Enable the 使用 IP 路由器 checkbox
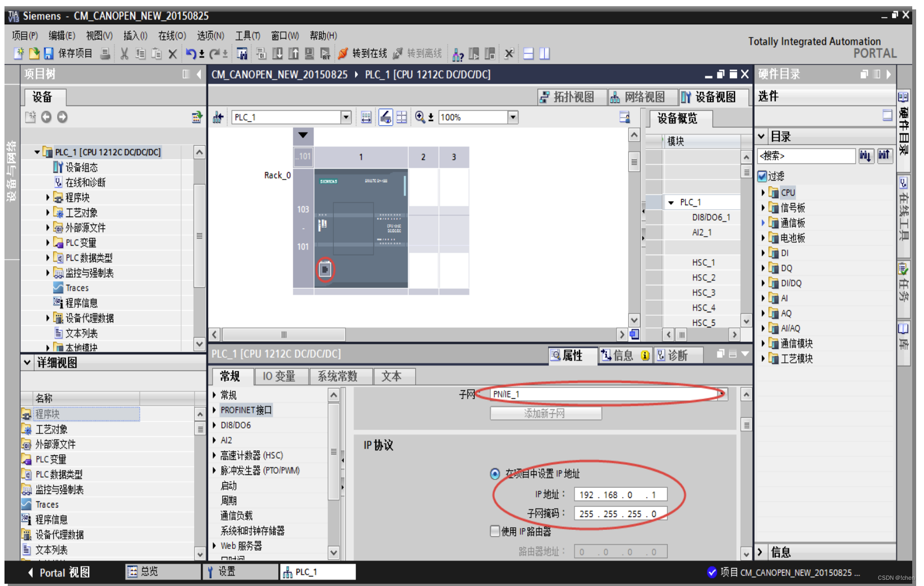The height and width of the screenshot is (586, 924). pyautogui.click(x=495, y=530)
